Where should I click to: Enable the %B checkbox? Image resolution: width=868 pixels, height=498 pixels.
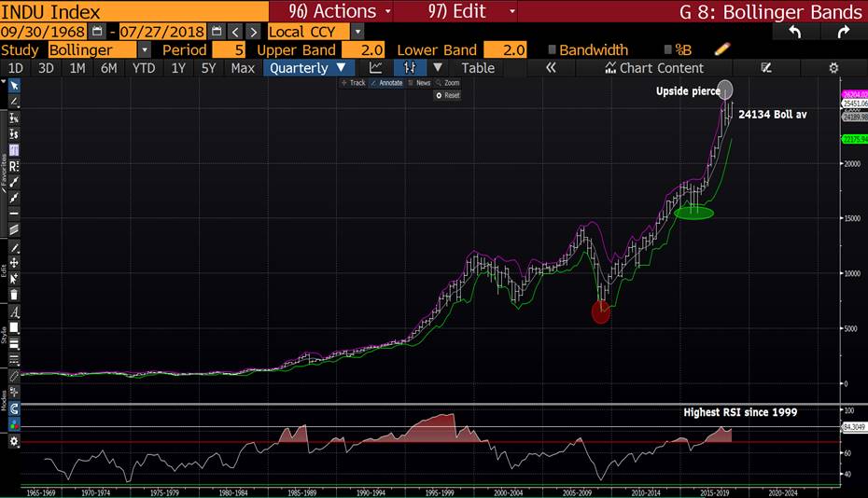[x=667, y=49]
